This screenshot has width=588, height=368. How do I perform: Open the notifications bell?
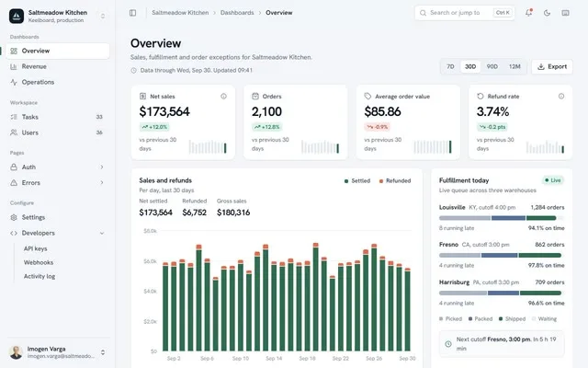tap(529, 12)
